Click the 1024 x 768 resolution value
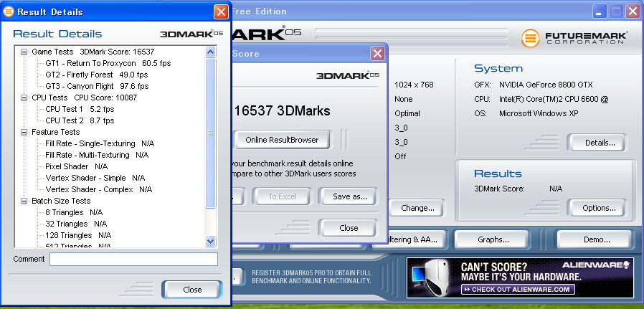Viewport: 644px width, 309px height. coord(414,85)
